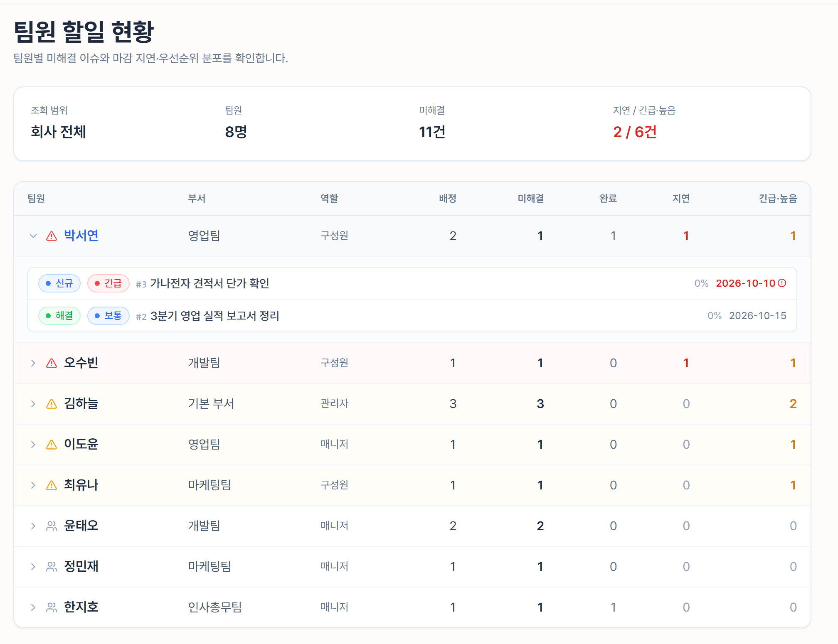Click people icon beside 한지호
The width and height of the screenshot is (838, 644).
[52, 607]
